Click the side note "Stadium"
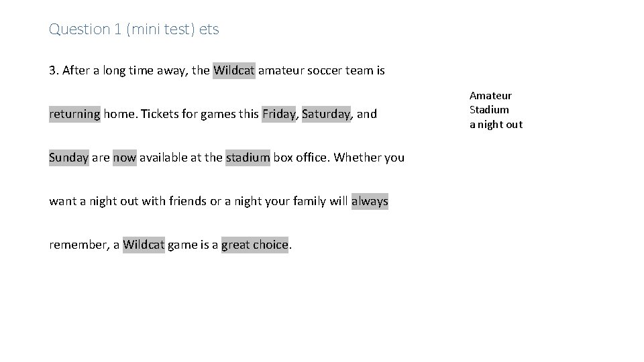 489,110
